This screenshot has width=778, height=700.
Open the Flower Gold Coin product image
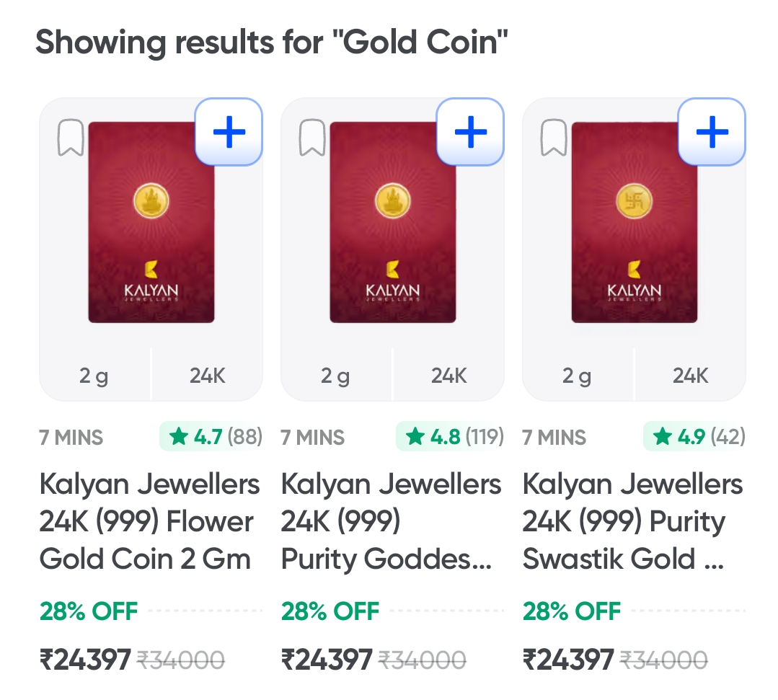pyautogui.click(x=151, y=223)
